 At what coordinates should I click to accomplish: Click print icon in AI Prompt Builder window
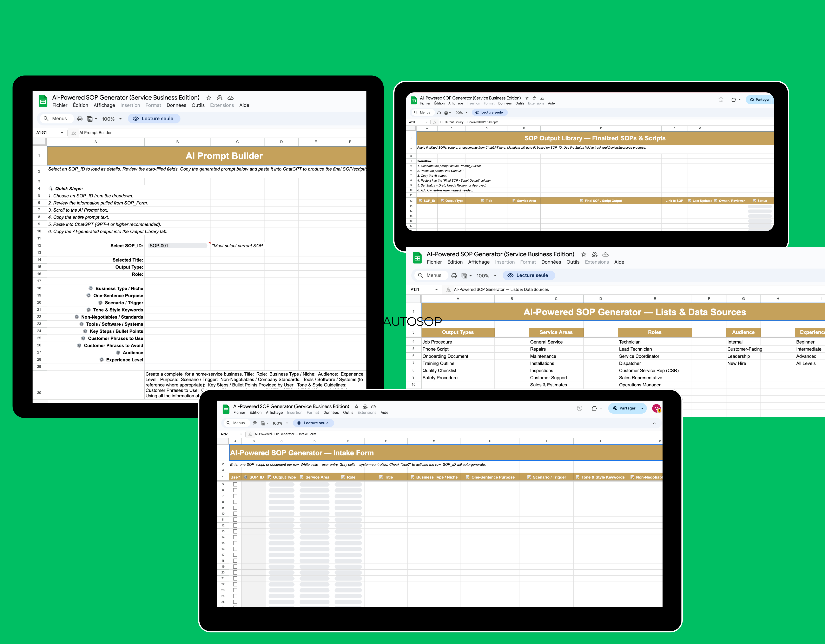click(79, 118)
